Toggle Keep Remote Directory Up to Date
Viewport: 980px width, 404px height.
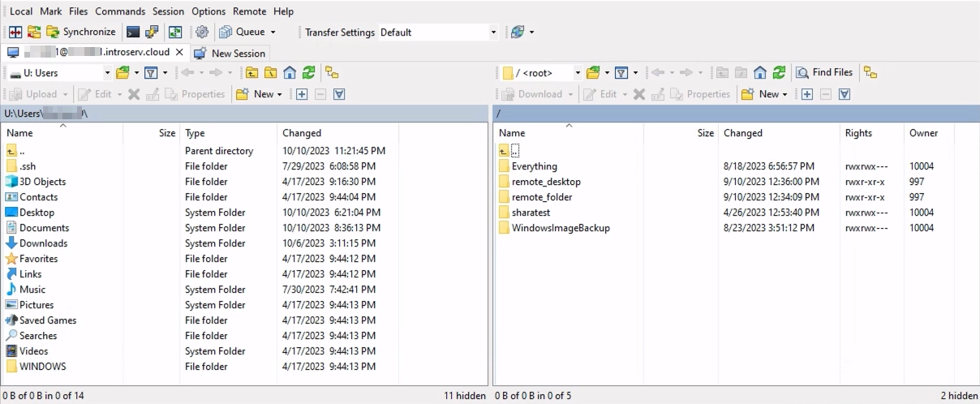point(175,32)
